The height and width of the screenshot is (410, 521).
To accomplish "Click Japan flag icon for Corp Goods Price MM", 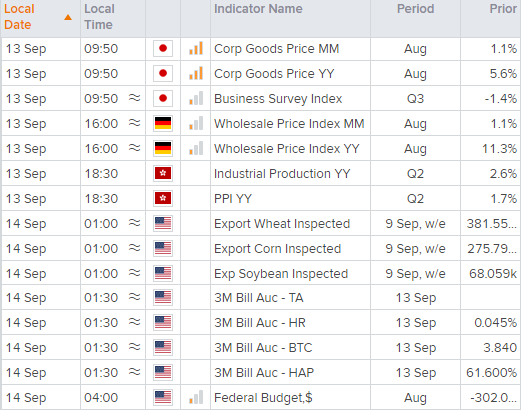I will [163, 49].
